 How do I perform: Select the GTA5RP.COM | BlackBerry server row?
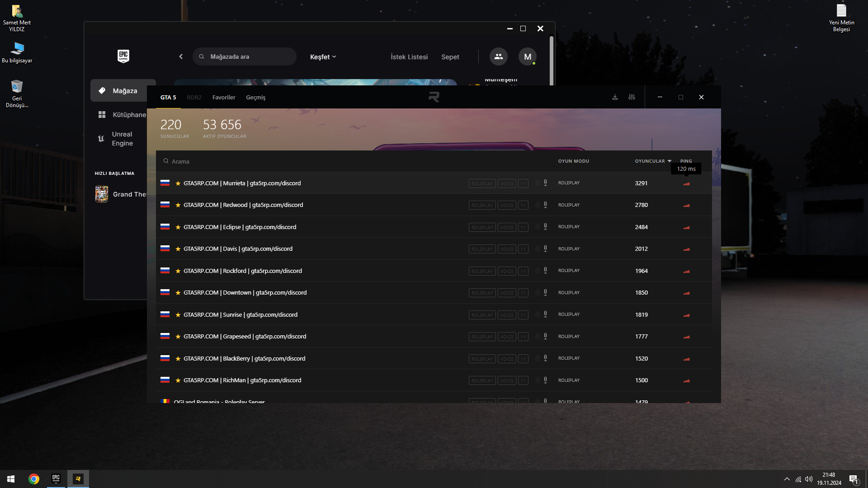point(434,358)
